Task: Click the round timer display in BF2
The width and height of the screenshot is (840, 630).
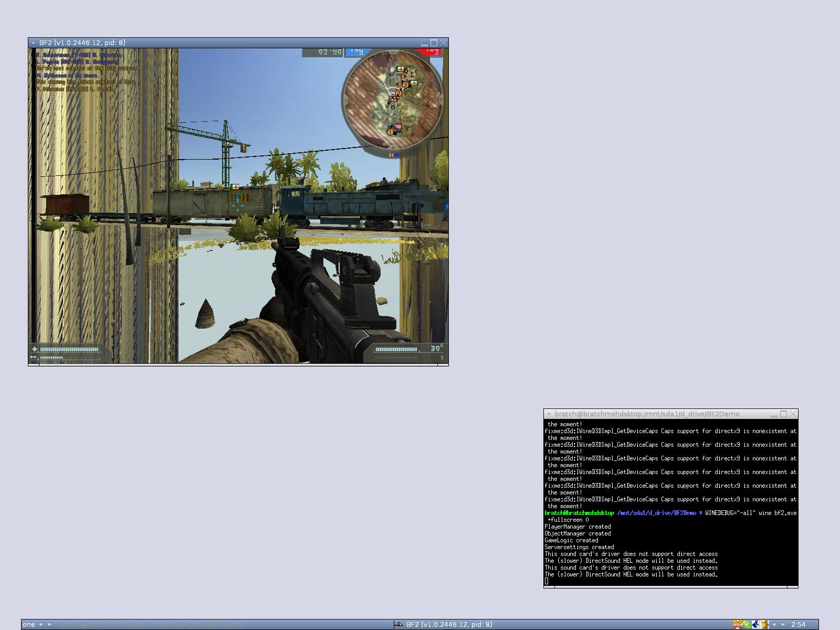Action: (322, 52)
